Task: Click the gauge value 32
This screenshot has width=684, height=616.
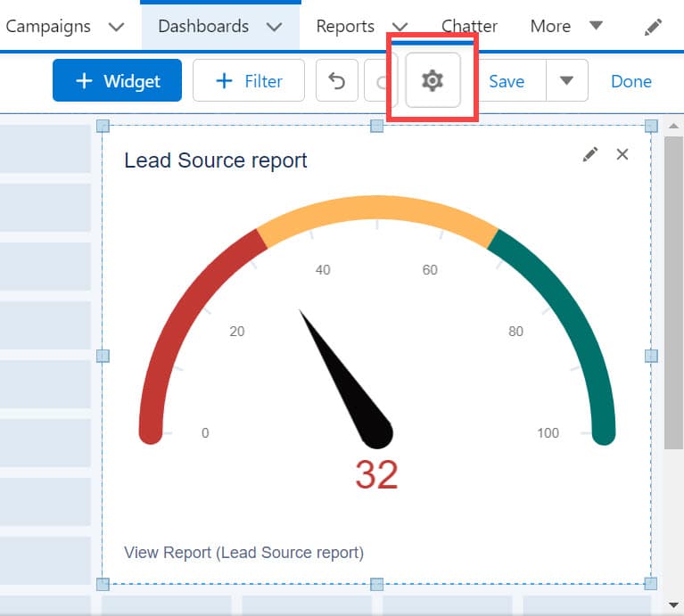Action: coord(376,475)
